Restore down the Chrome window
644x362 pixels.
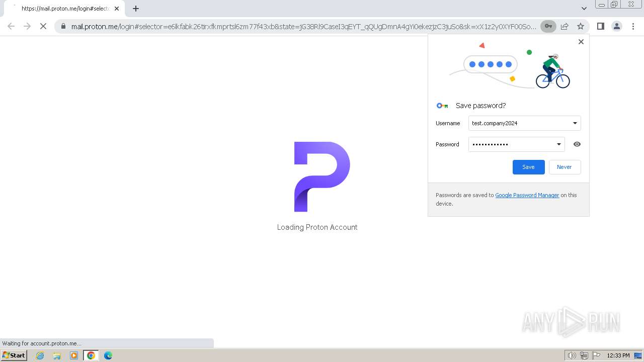(614, 4)
